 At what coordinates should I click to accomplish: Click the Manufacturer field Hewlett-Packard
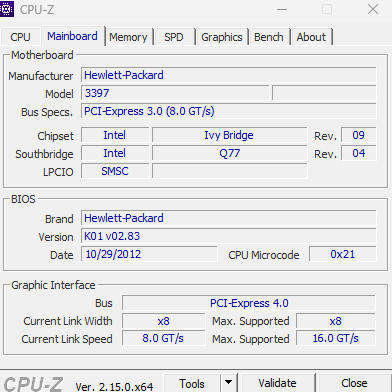(229, 75)
